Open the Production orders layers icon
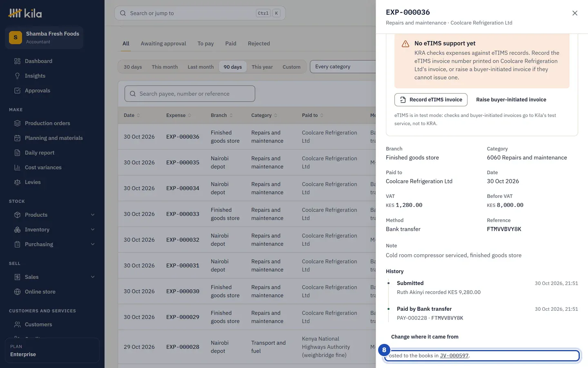The height and width of the screenshot is (368, 588). tap(17, 123)
